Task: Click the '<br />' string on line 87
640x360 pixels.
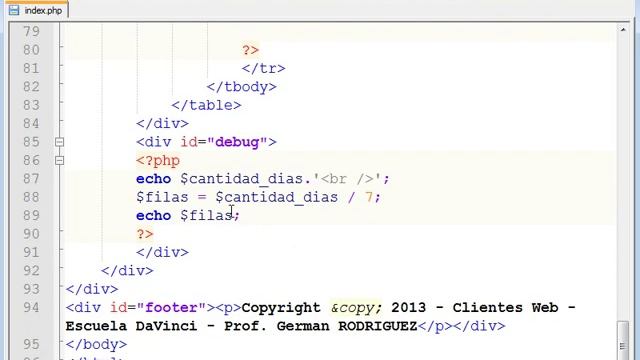Action: pos(347,179)
